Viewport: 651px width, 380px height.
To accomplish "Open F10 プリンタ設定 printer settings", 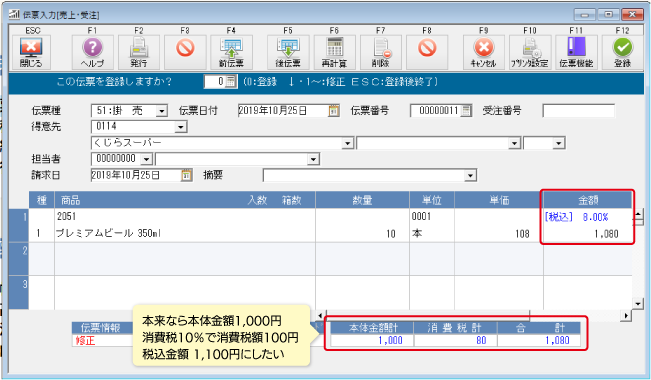I will 530,52.
